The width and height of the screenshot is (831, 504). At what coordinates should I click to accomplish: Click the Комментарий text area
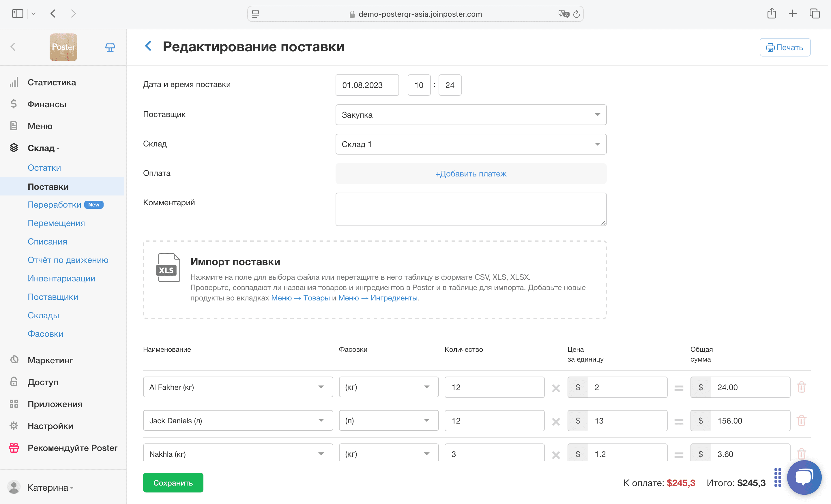click(x=471, y=209)
